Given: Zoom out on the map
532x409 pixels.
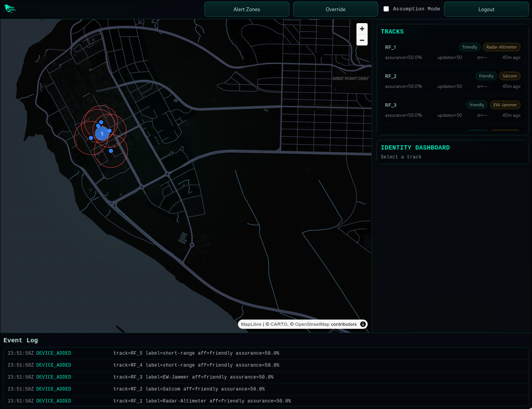Looking at the screenshot, I should (362, 40).
